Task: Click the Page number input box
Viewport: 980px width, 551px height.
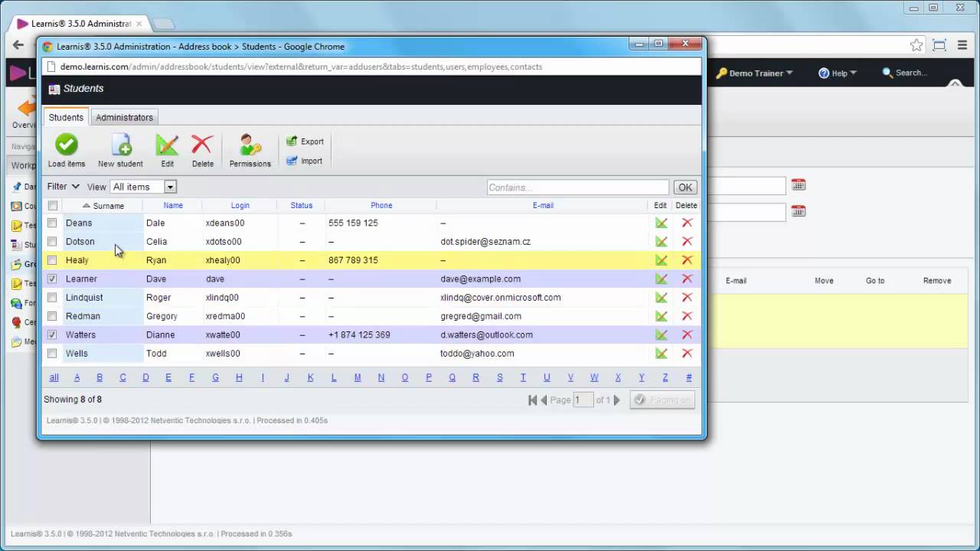Action: (583, 399)
